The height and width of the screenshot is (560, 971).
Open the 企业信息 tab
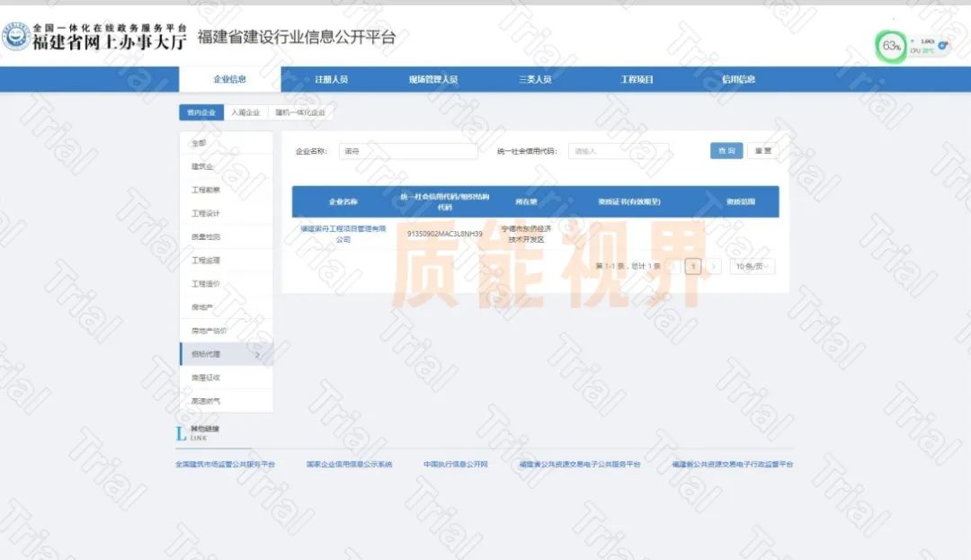point(230,79)
